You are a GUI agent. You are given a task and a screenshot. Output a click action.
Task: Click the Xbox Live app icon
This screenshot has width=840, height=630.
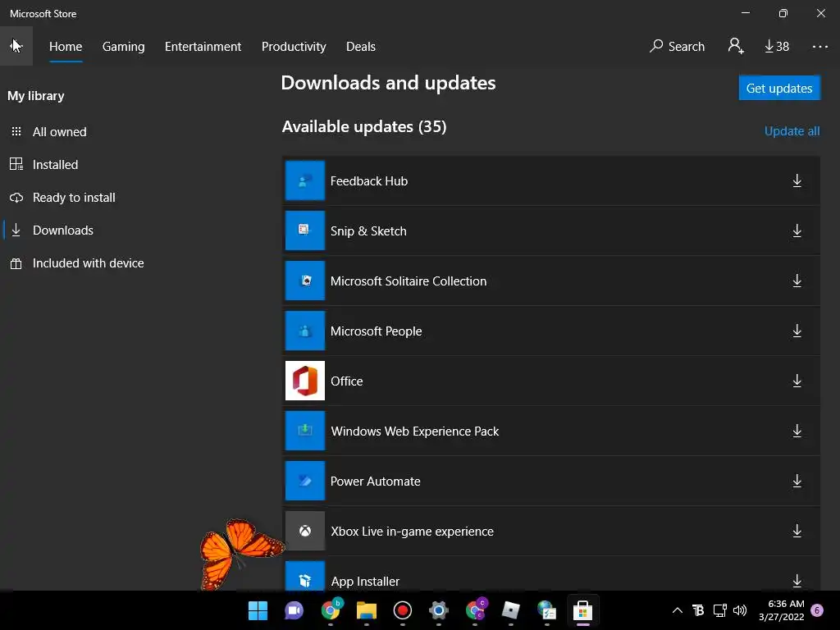[x=305, y=531]
